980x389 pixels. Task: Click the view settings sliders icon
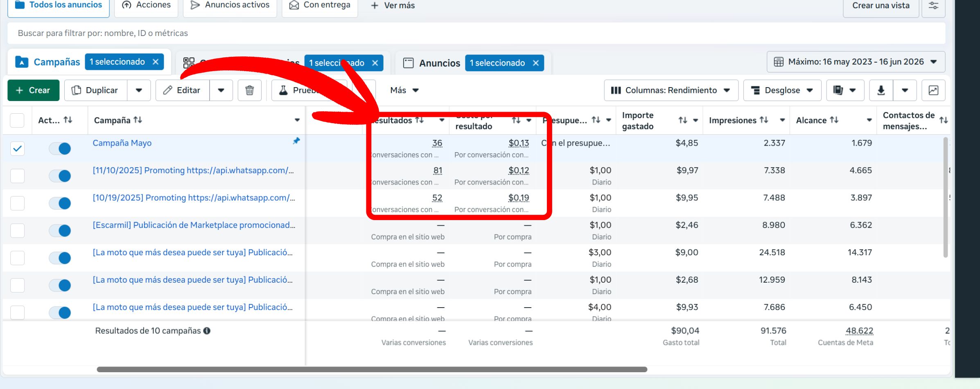[x=933, y=6]
